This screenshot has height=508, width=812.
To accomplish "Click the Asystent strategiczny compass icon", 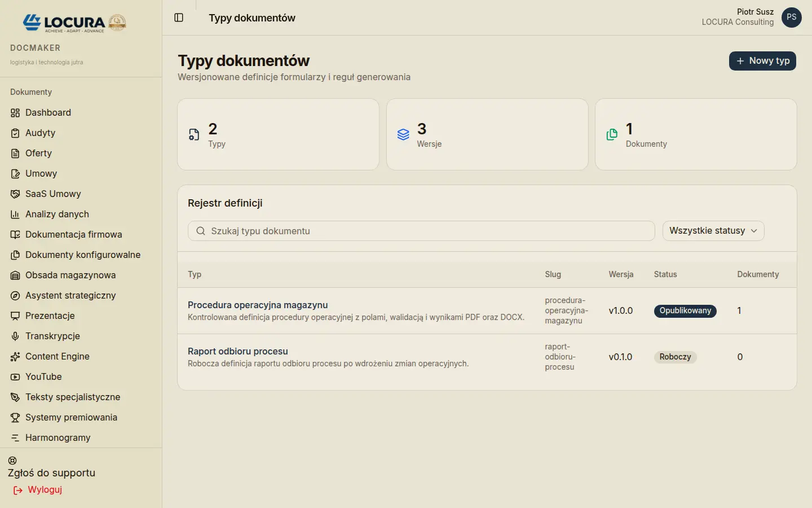I will [15, 296].
